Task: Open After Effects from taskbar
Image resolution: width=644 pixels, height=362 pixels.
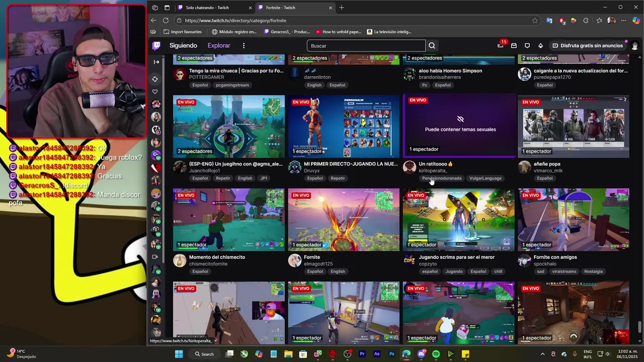Action: [376, 354]
